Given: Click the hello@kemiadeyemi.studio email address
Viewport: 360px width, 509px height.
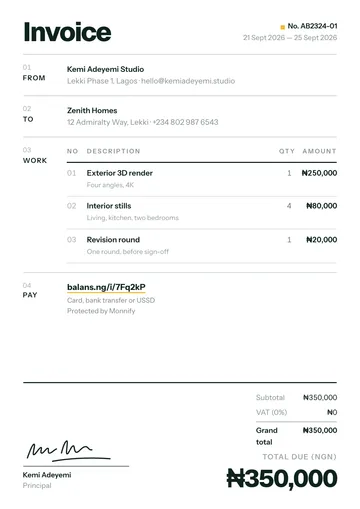Looking at the screenshot, I should point(188,81).
